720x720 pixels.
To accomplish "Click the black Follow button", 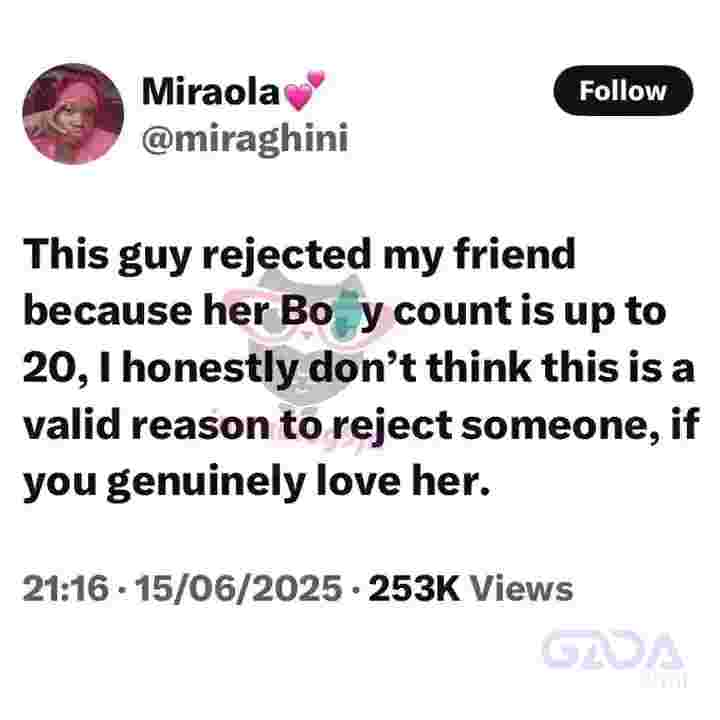I will coord(623,90).
